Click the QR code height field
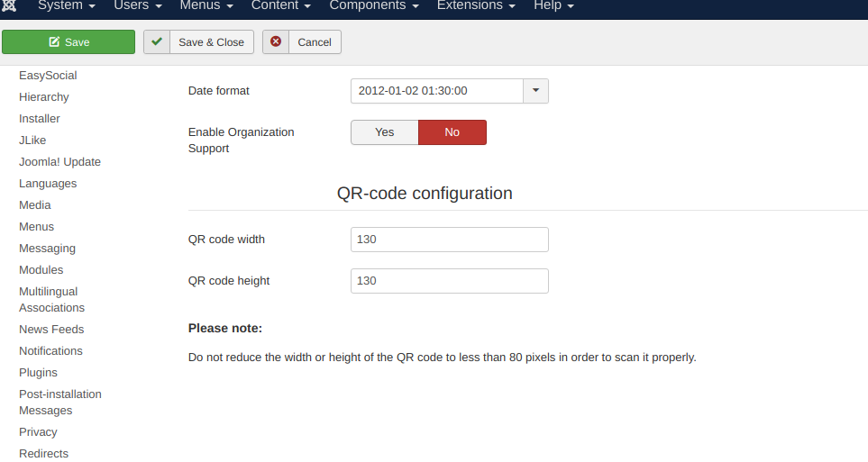The width and height of the screenshot is (868, 462). pos(449,281)
